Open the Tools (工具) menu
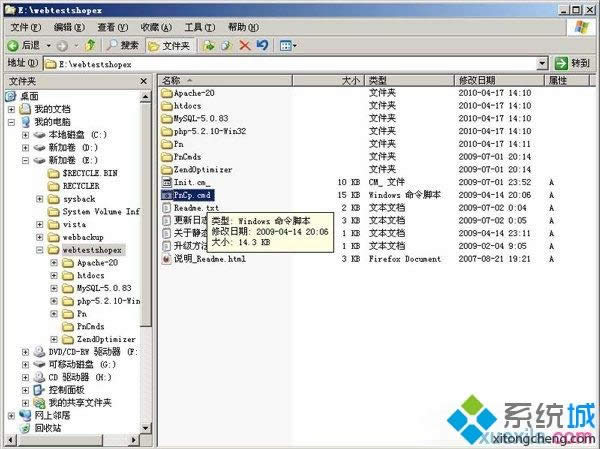 click(199, 27)
